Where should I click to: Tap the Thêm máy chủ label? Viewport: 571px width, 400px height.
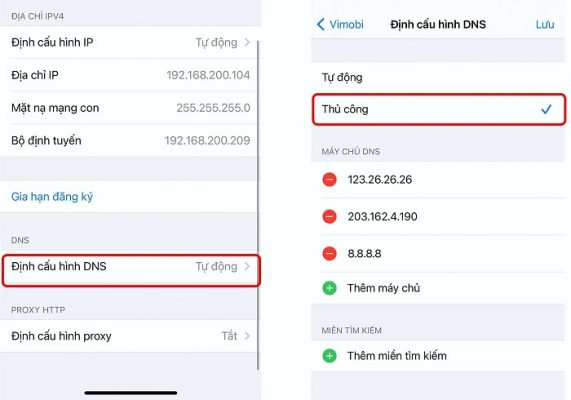(x=383, y=288)
